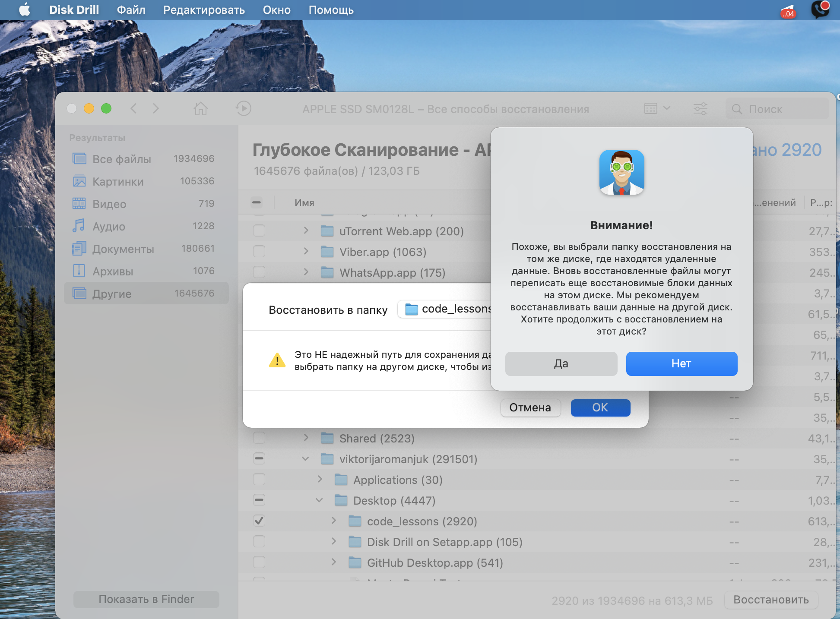Screen dimensions: 840x619
Task: Click the Home icon in toolbar
Action: tap(200, 108)
